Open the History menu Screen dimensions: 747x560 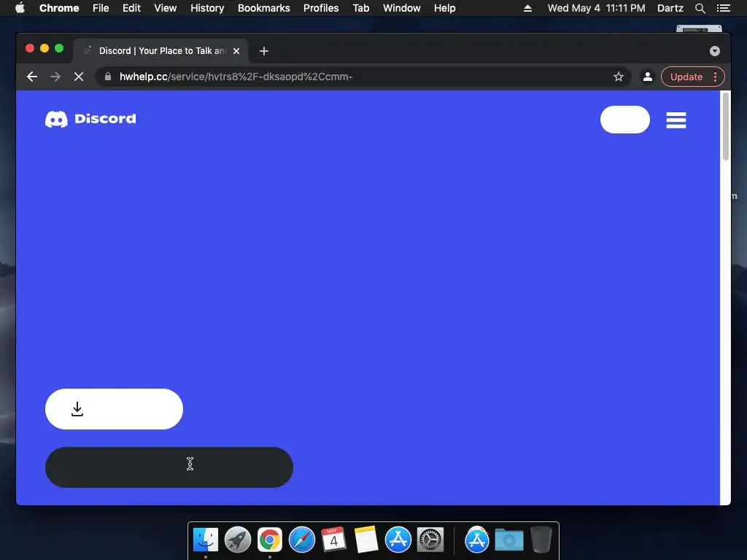pyautogui.click(x=207, y=8)
